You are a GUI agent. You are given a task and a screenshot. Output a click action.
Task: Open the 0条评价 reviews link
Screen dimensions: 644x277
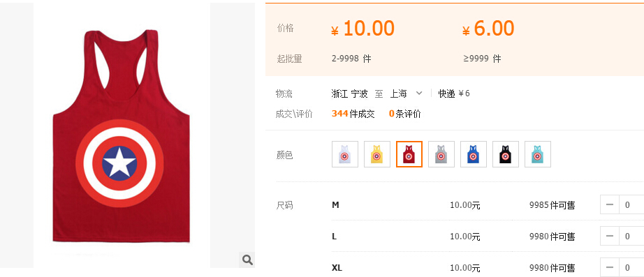click(405, 114)
